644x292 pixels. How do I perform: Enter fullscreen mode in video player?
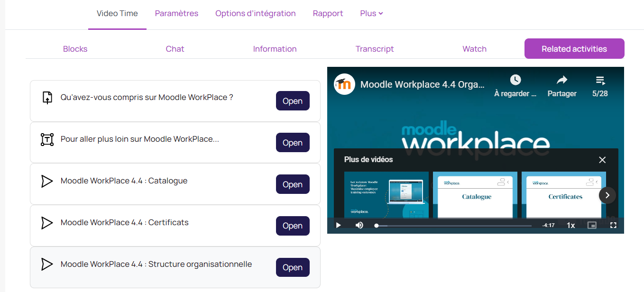(x=613, y=225)
